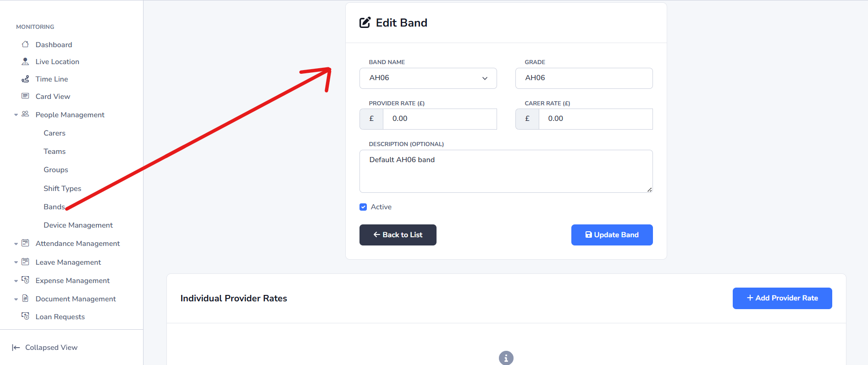Focus the Description text area
This screenshot has height=365, width=868.
pos(506,171)
